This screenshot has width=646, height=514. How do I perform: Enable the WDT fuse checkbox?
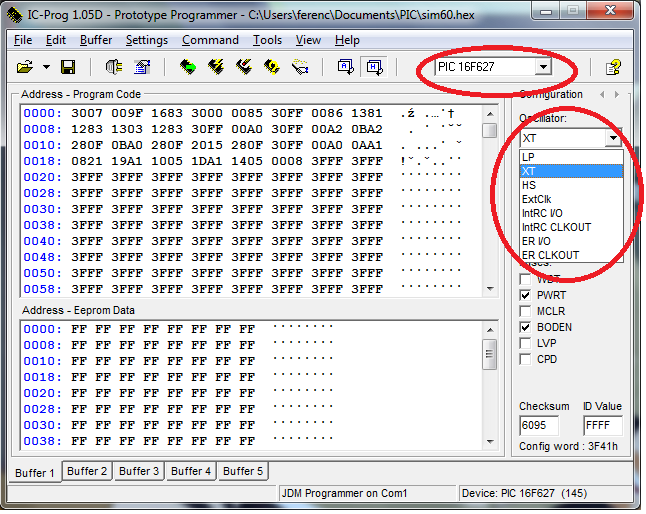coord(525,279)
